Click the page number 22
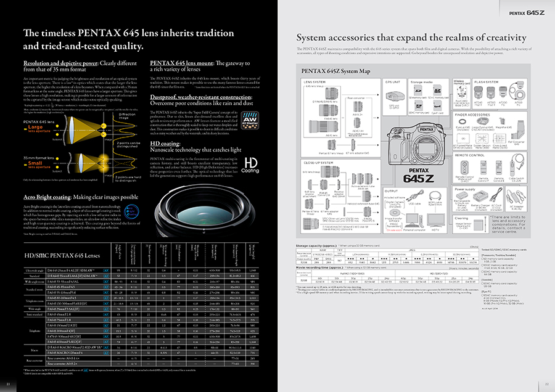The height and width of the screenshot is (392, 555). coord(546,384)
